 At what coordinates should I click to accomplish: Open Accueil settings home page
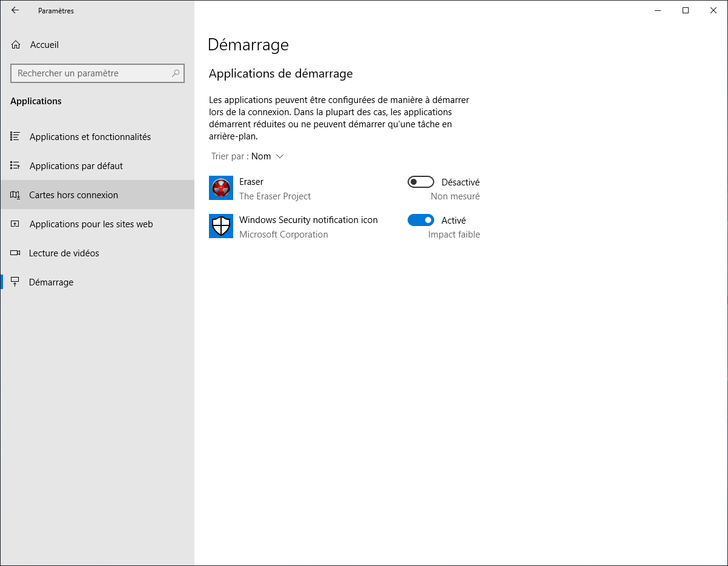click(44, 44)
